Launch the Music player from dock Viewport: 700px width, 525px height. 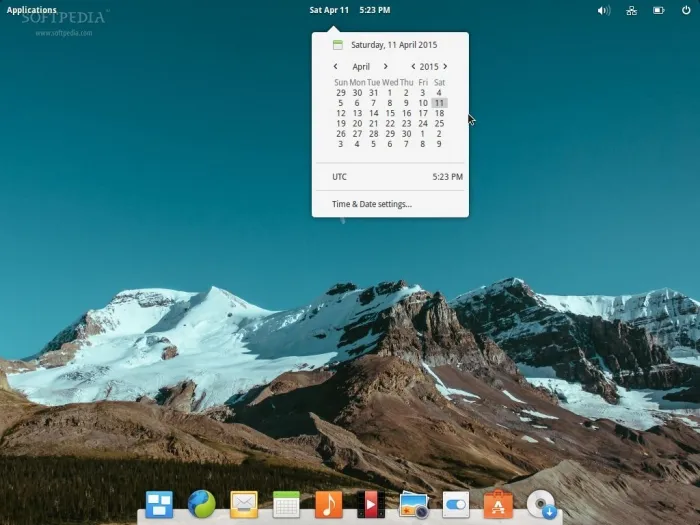(x=328, y=504)
